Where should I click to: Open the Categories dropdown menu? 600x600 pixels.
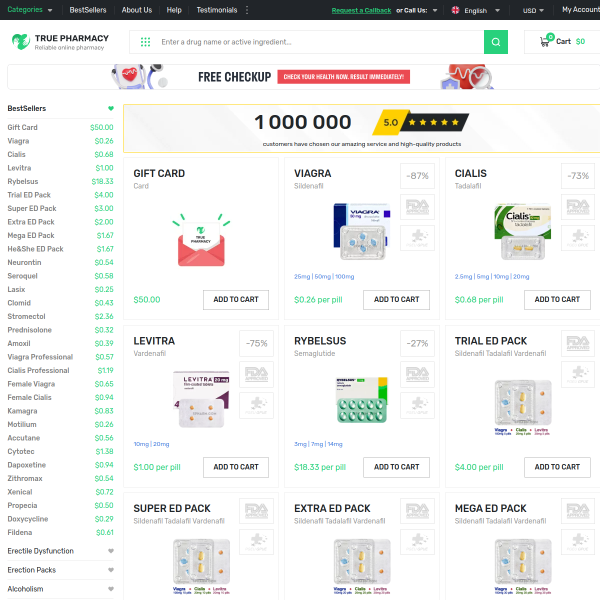pyautogui.click(x=30, y=10)
